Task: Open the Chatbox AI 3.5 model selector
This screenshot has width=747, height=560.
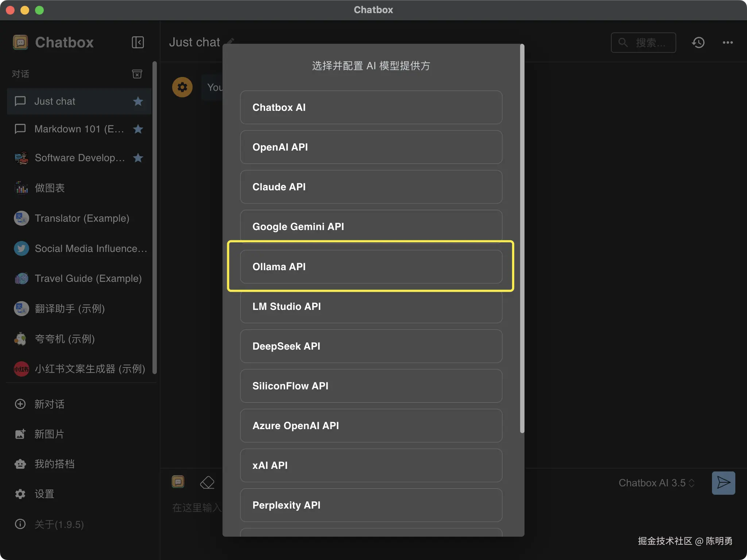Action: (656, 483)
